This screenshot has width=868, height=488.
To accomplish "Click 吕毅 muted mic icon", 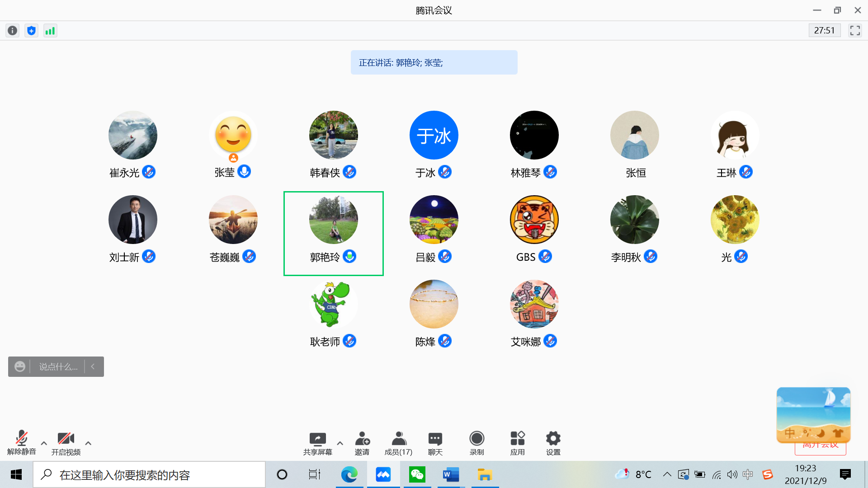I will tap(445, 256).
